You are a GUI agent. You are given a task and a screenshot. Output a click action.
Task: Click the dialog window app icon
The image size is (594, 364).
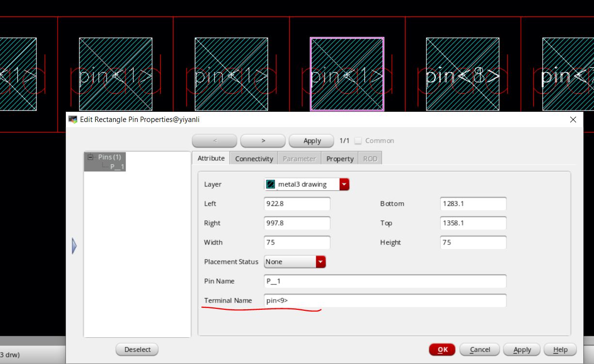(x=73, y=120)
